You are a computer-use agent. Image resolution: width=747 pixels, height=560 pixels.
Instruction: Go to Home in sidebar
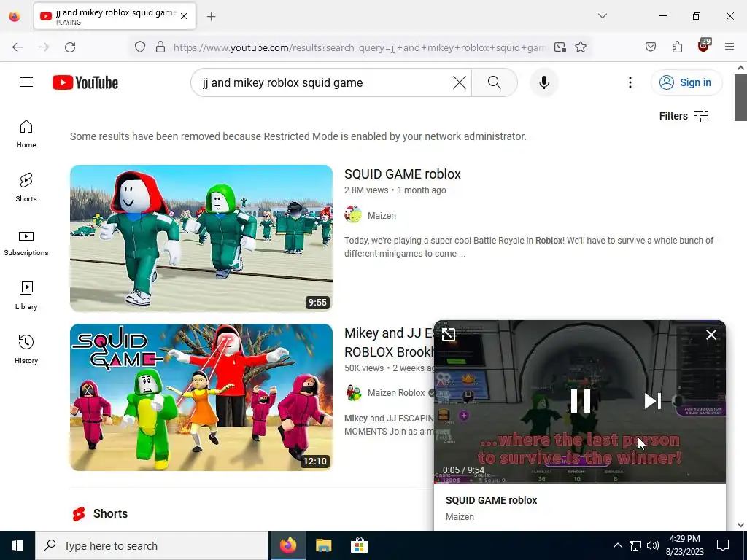pyautogui.click(x=26, y=134)
